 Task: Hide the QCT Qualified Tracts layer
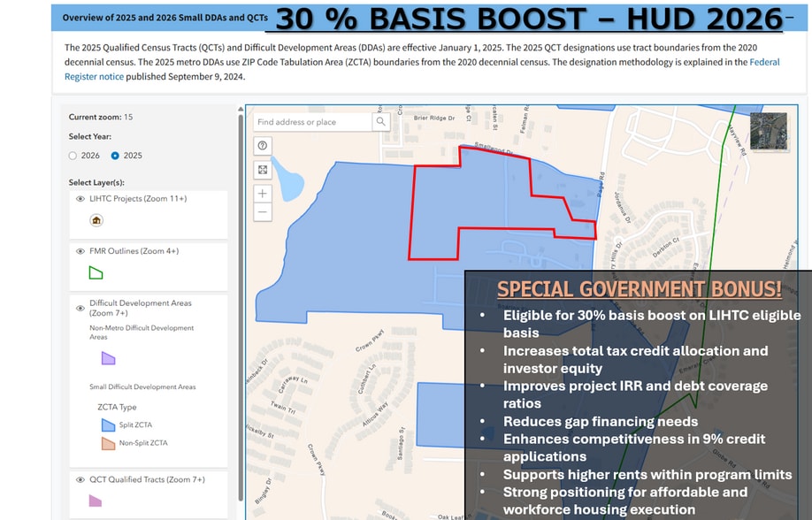coord(80,479)
